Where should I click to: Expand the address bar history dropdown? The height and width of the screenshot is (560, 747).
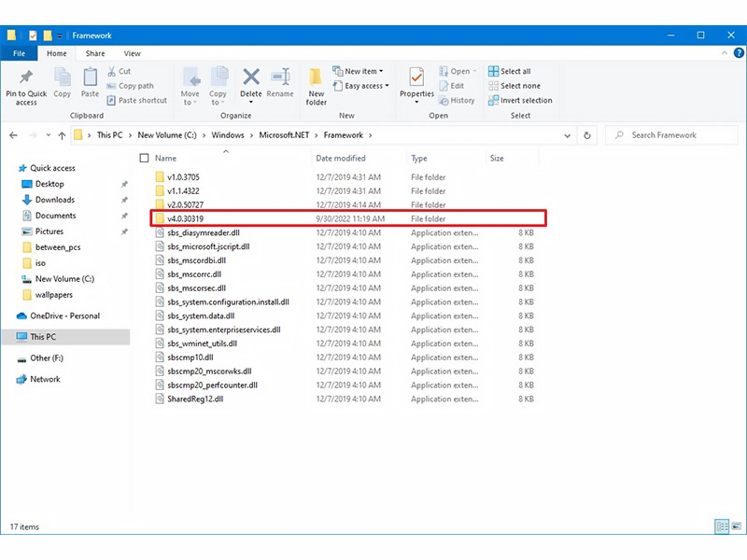click(568, 135)
